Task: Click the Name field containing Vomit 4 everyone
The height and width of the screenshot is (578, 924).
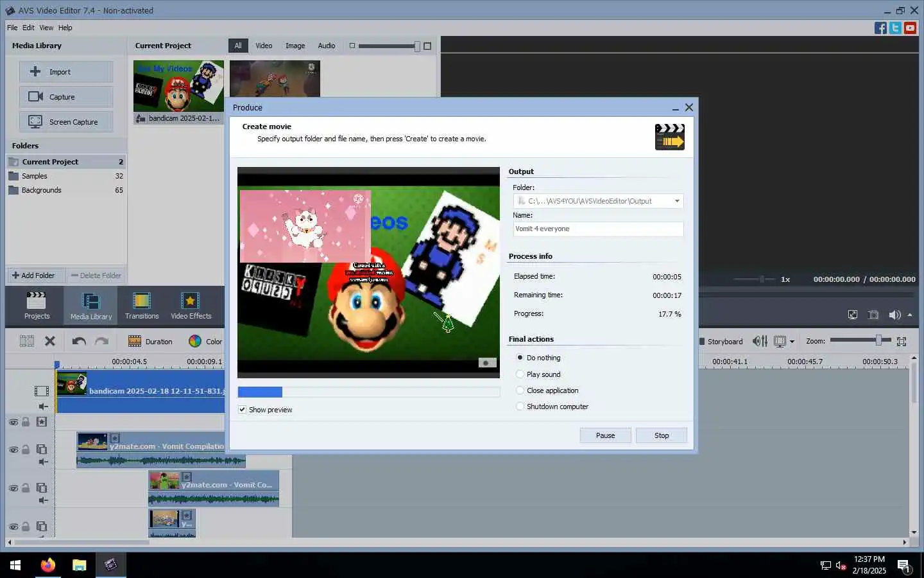Action: 598,229
